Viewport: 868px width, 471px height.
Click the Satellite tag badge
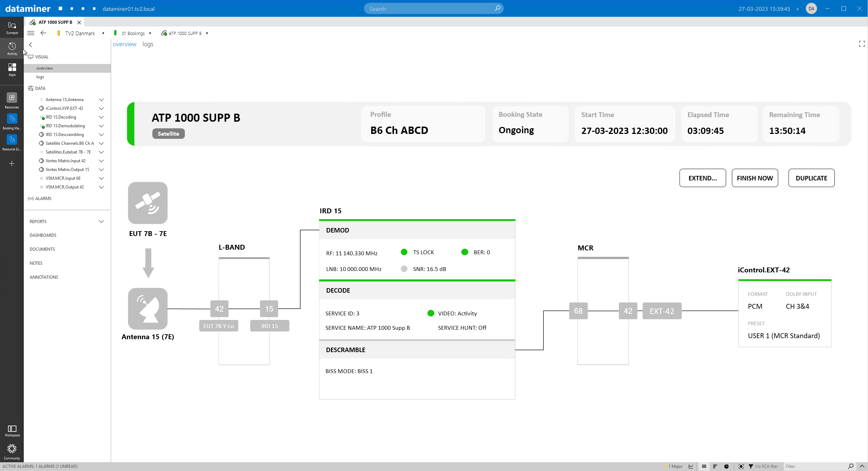click(x=168, y=134)
